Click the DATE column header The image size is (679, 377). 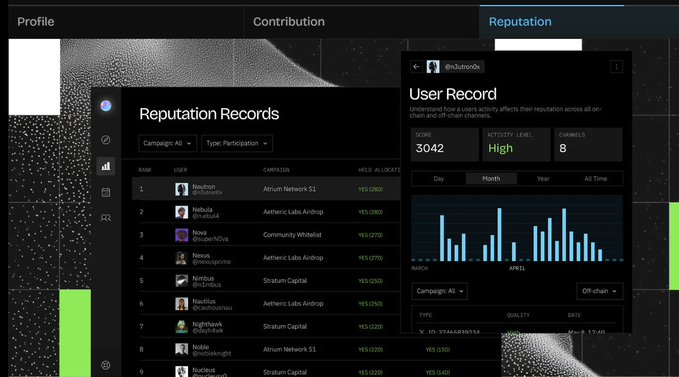coord(574,315)
